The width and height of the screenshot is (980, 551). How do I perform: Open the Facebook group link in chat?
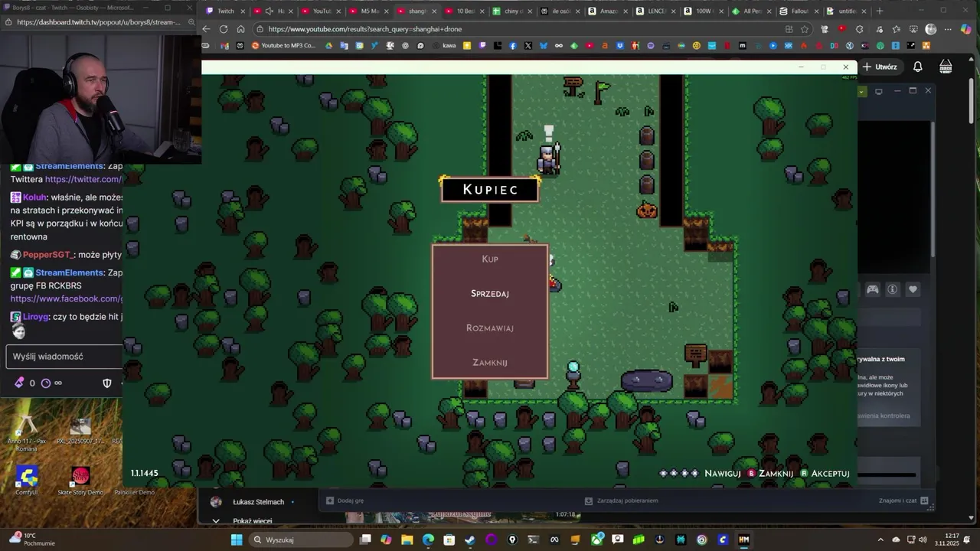66,298
